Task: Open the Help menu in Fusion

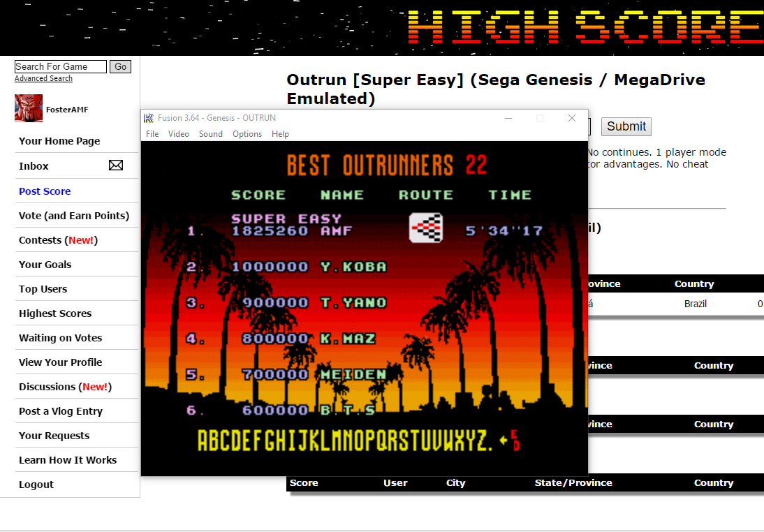Action: point(280,134)
